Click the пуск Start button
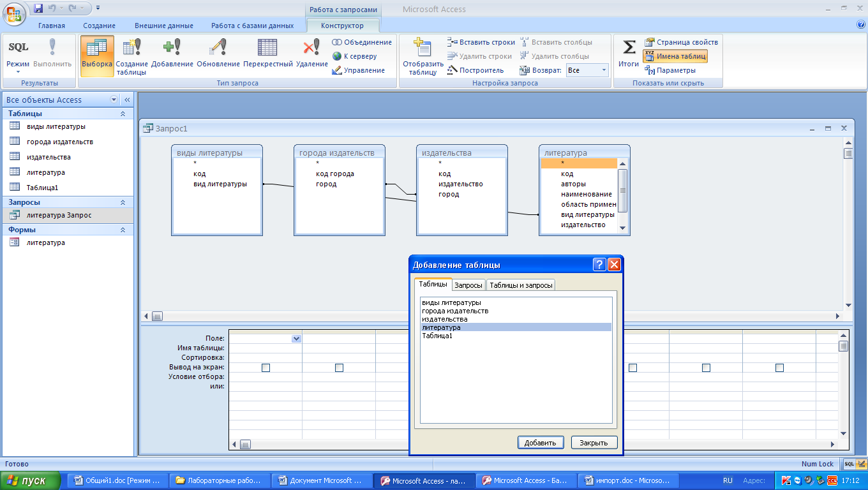 click(31, 480)
